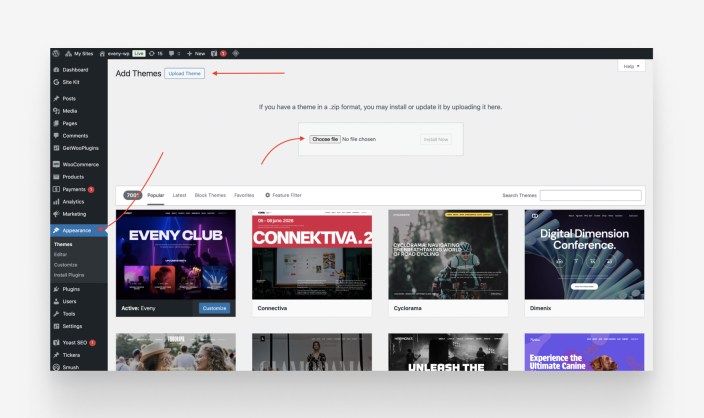
Task: Click the Connectiva theme name
Action: click(x=272, y=308)
